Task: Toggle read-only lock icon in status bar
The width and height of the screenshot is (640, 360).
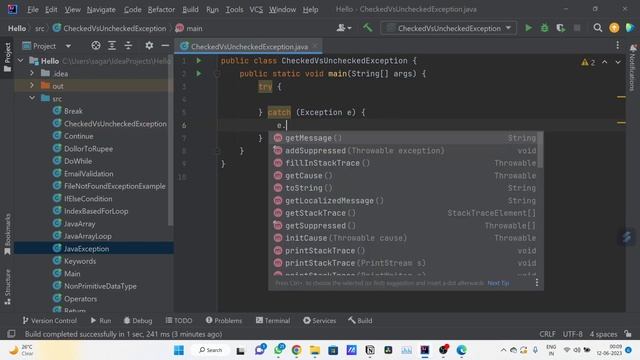Action: point(628,334)
